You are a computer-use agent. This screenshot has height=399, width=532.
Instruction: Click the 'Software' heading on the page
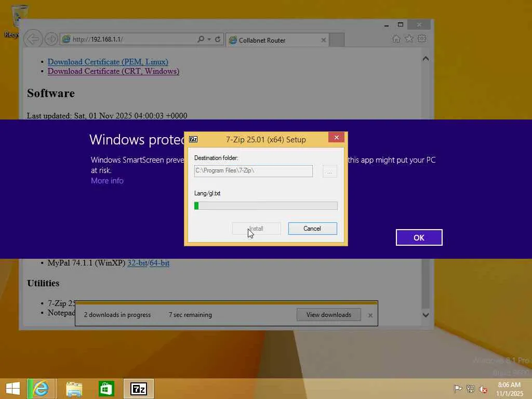pyautogui.click(x=51, y=94)
